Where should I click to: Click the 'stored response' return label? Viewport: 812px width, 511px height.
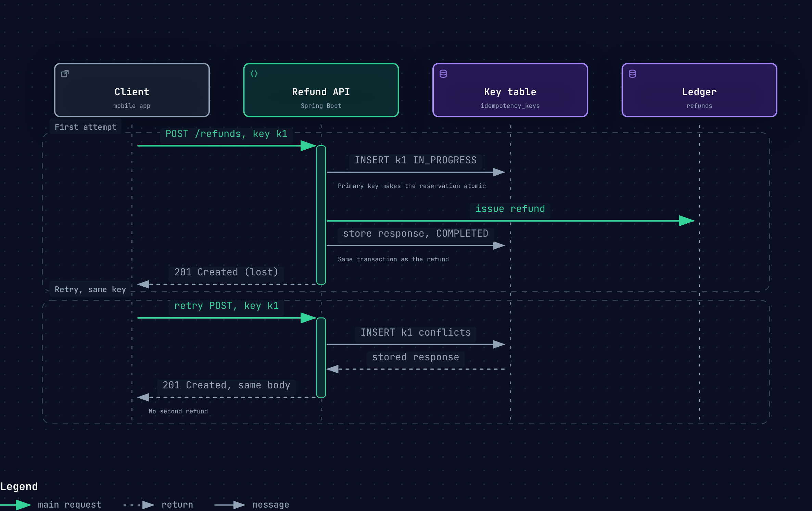(416, 357)
